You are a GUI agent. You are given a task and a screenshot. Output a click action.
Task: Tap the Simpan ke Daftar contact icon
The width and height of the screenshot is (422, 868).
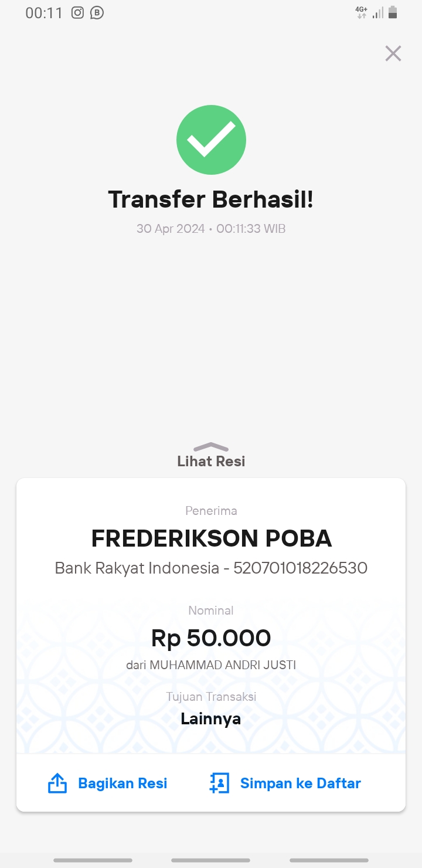click(219, 783)
